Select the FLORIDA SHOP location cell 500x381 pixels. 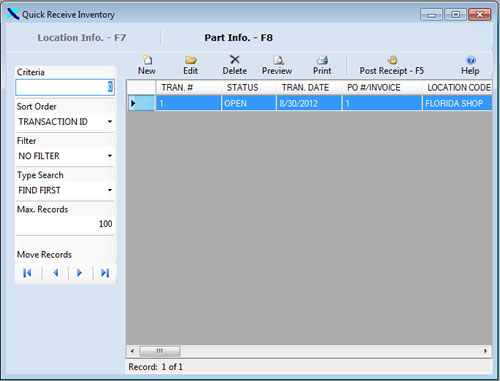[x=457, y=103]
